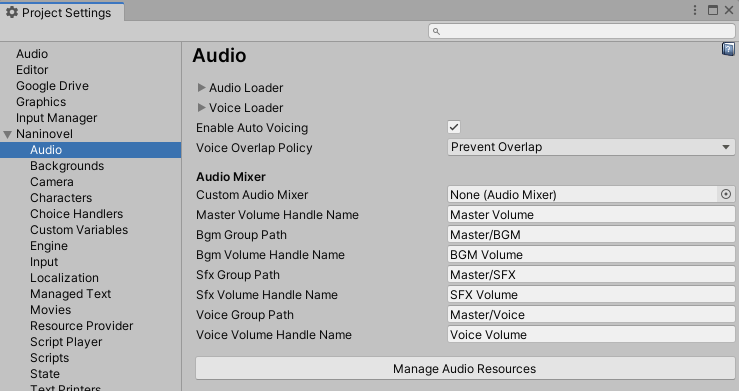
Task: Edit the Voice Volume Handle Name field
Action: pyautogui.click(x=591, y=335)
